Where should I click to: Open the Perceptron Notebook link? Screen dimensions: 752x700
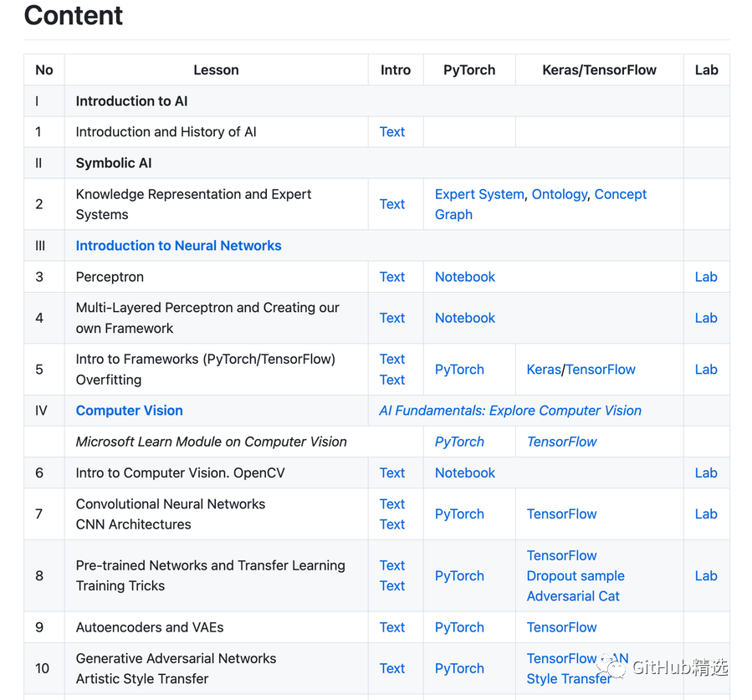tap(464, 277)
